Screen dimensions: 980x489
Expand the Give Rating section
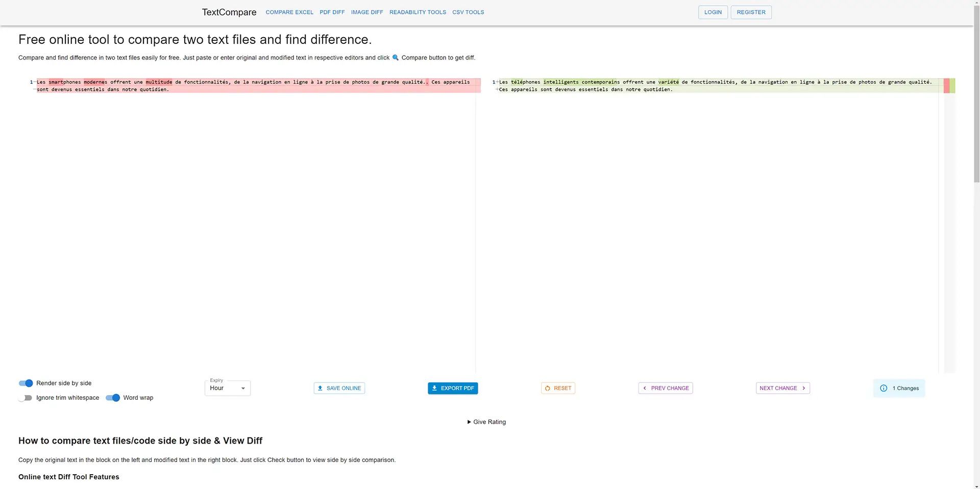pyautogui.click(x=486, y=422)
